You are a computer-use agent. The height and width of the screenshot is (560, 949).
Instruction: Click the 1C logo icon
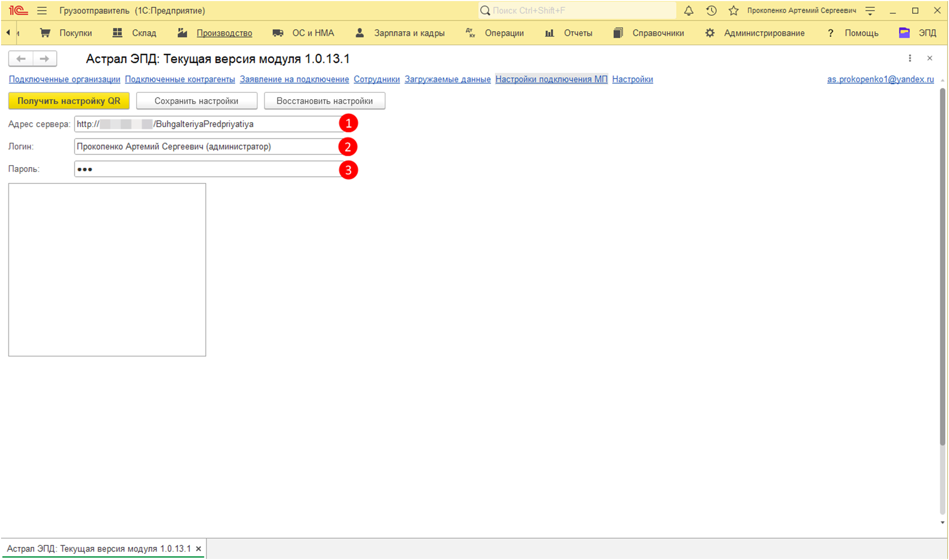pyautogui.click(x=18, y=11)
